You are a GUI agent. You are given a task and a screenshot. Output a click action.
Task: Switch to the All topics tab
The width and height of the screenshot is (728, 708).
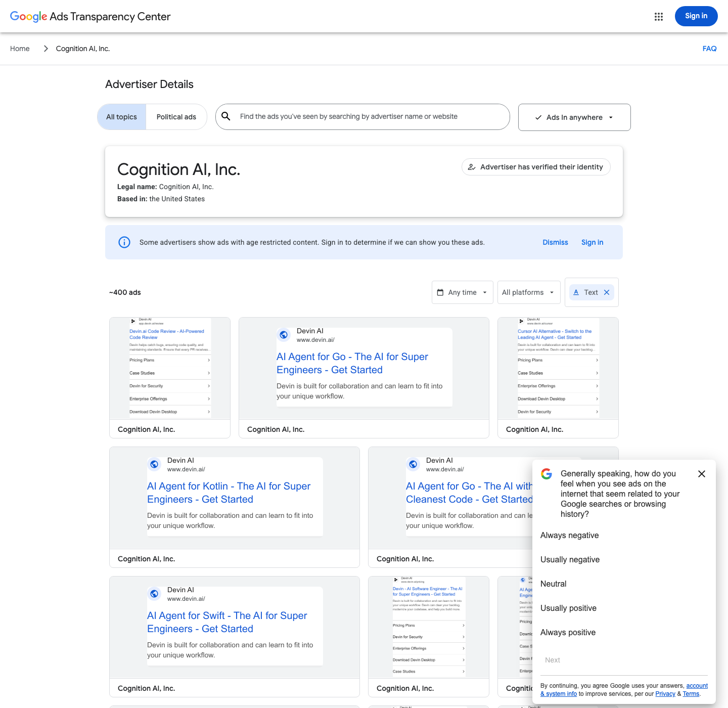click(x=121, y=117)
